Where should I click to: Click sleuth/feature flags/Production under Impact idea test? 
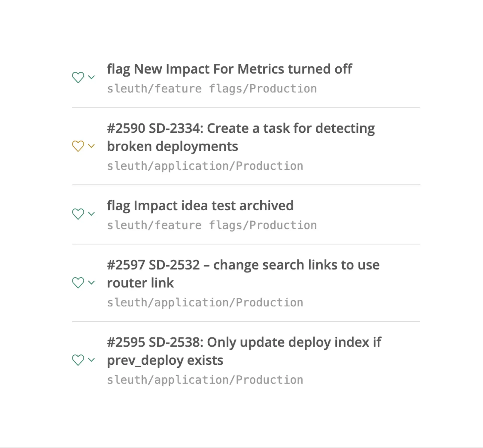pyautogui.click(x=212, y=225)
